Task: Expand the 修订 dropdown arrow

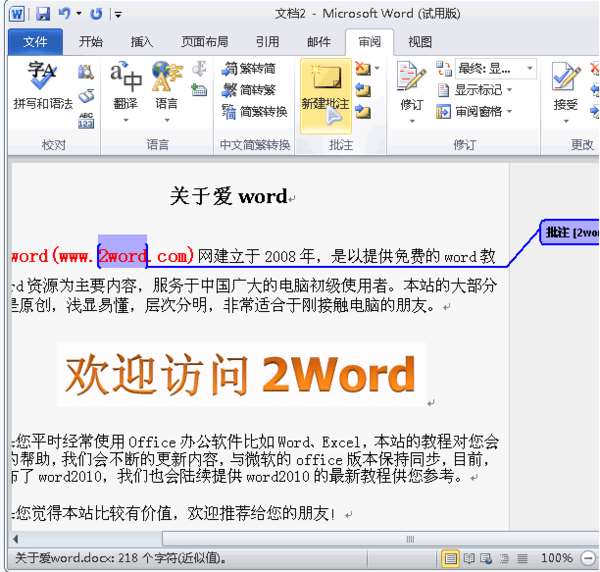Action: point(412,121)
